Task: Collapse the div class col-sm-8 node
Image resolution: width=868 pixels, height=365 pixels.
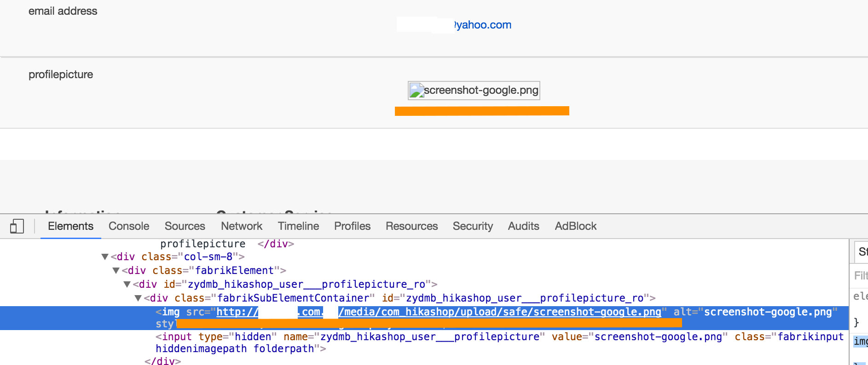Action: 105,257
